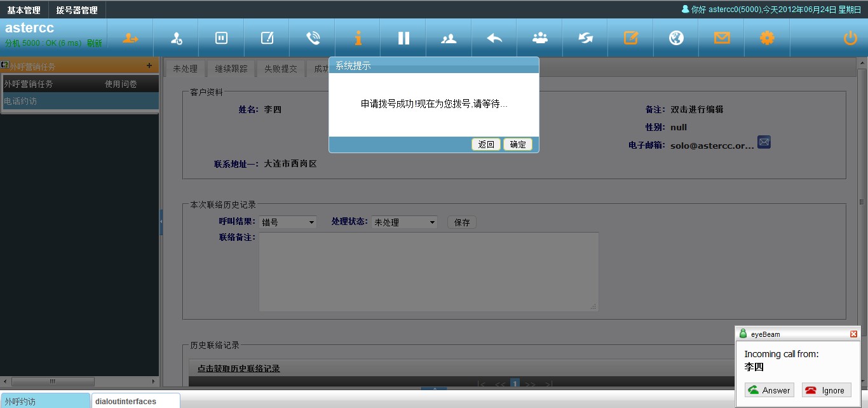Open the 处理状态 dropdown showing 未处理

[x=404, y=222]
